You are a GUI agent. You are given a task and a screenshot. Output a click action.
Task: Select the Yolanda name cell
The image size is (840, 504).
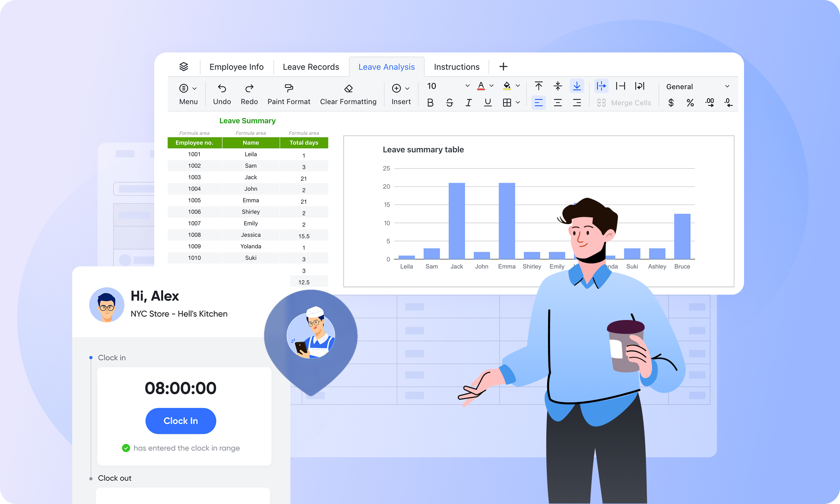[x=251, y=246]
